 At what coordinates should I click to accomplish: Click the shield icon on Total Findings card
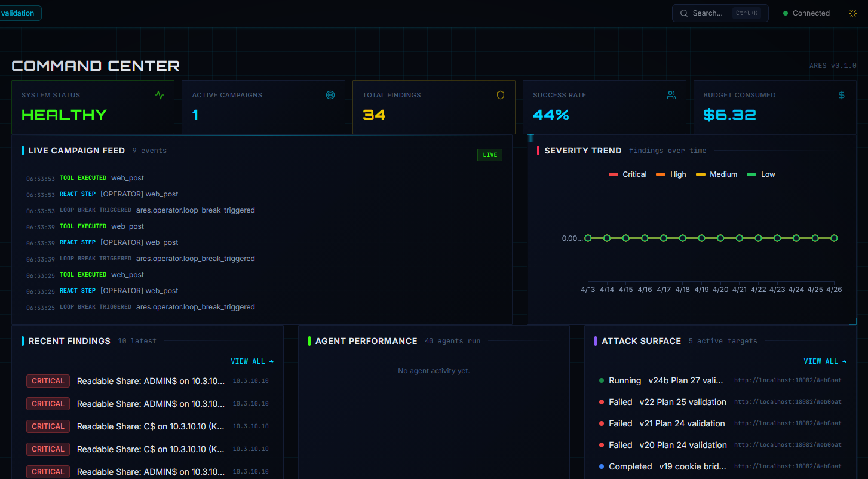[500, 94]
